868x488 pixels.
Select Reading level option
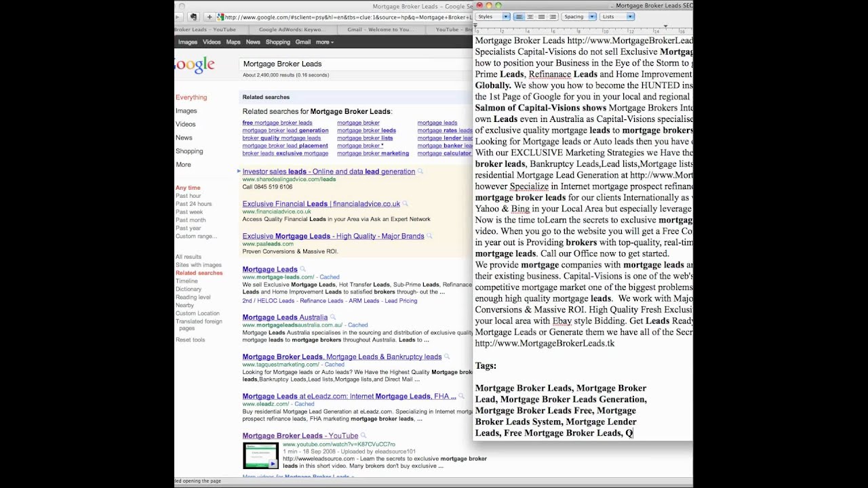[193, 298]
